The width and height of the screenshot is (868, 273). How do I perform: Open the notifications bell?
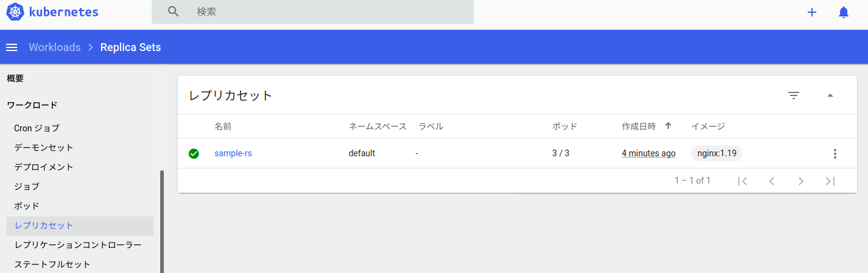pos(843,12)
